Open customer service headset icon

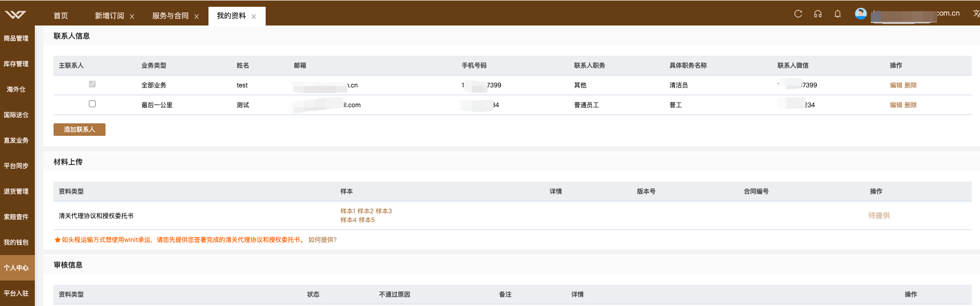click(818, 14)
